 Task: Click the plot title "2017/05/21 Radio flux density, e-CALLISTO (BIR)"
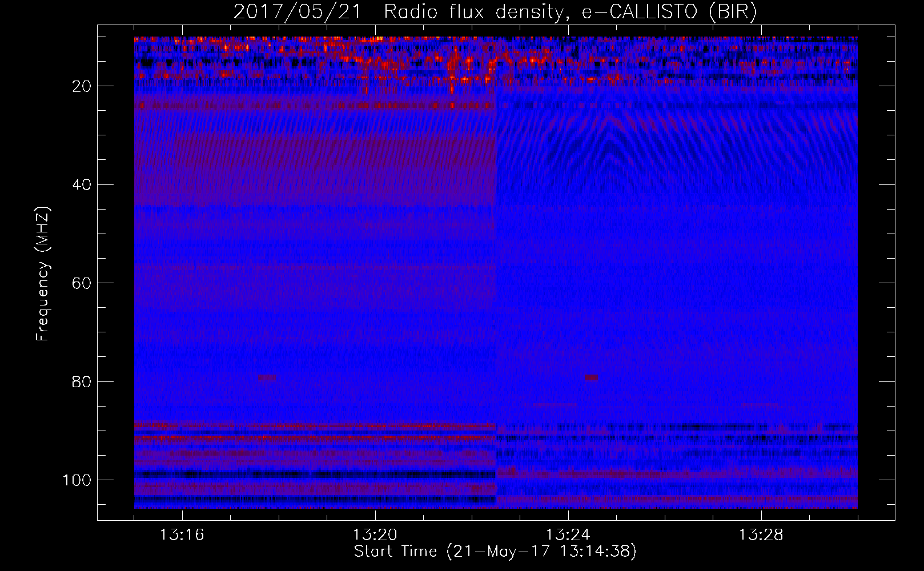click(495, 12)
